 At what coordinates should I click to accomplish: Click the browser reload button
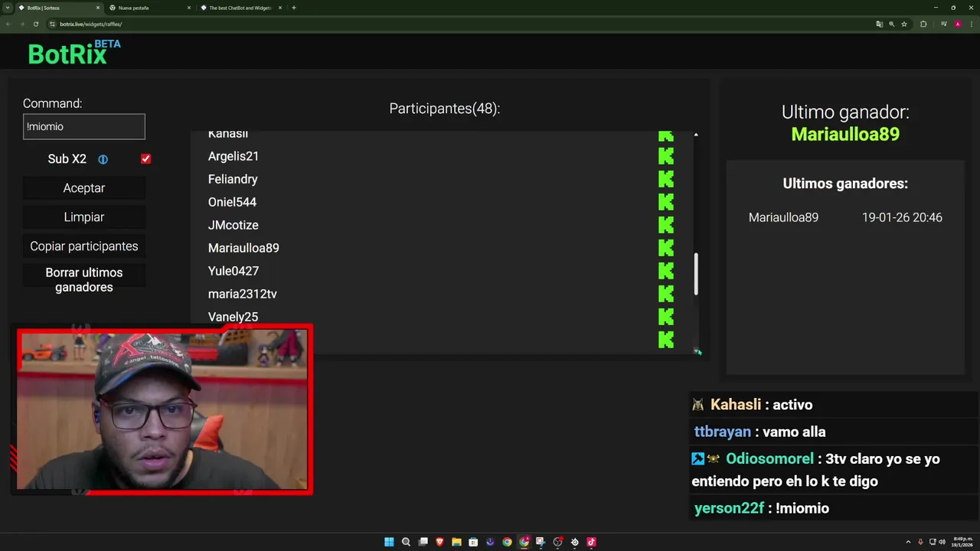tap(36, 24)
